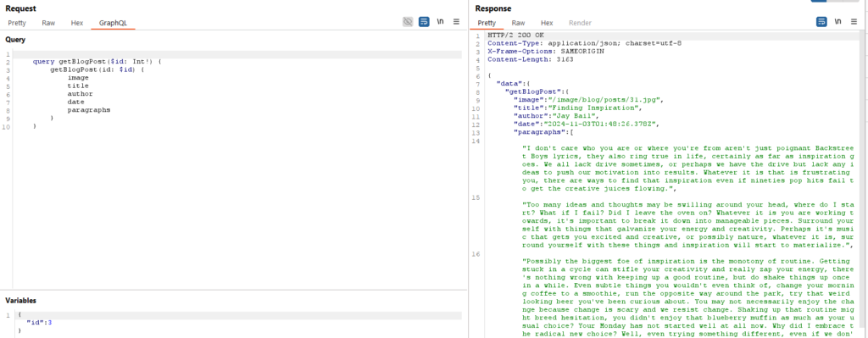Open the Response Render tab

[580, 23]
